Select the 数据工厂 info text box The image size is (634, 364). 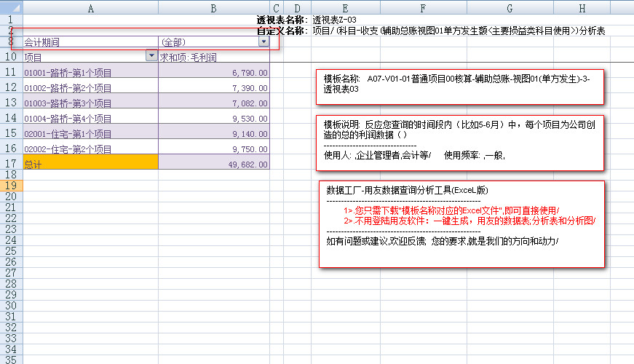point(461,223)
